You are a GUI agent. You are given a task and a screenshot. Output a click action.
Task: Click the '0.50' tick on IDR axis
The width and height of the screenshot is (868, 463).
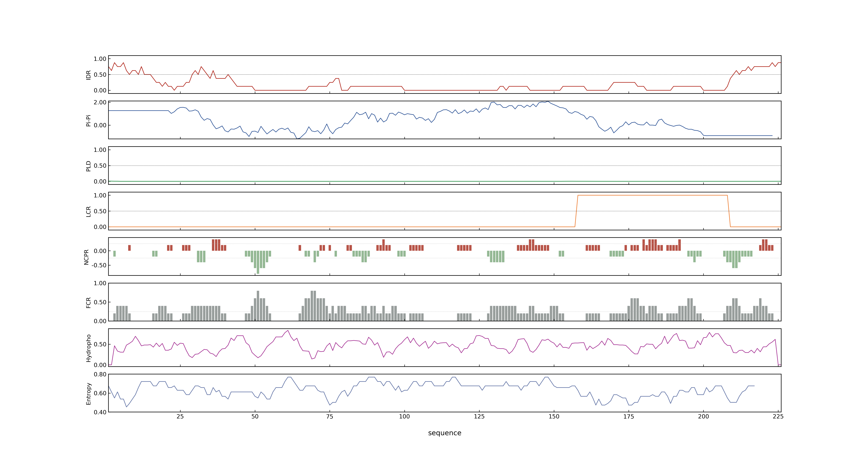point(100,75)
